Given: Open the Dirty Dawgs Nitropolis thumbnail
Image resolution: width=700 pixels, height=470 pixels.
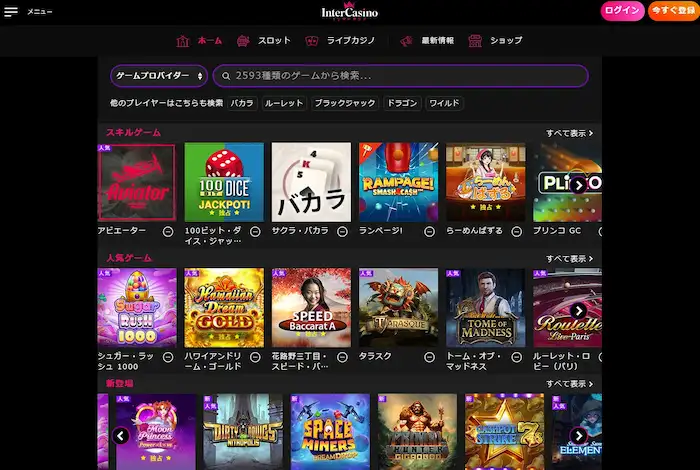Looking at the screenshot, I should tap(243, 432).
